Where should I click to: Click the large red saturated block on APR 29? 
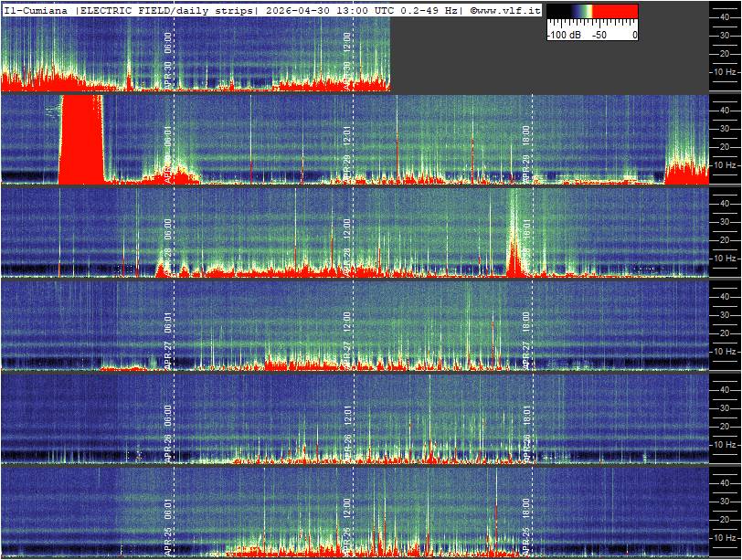coord(81,140)
